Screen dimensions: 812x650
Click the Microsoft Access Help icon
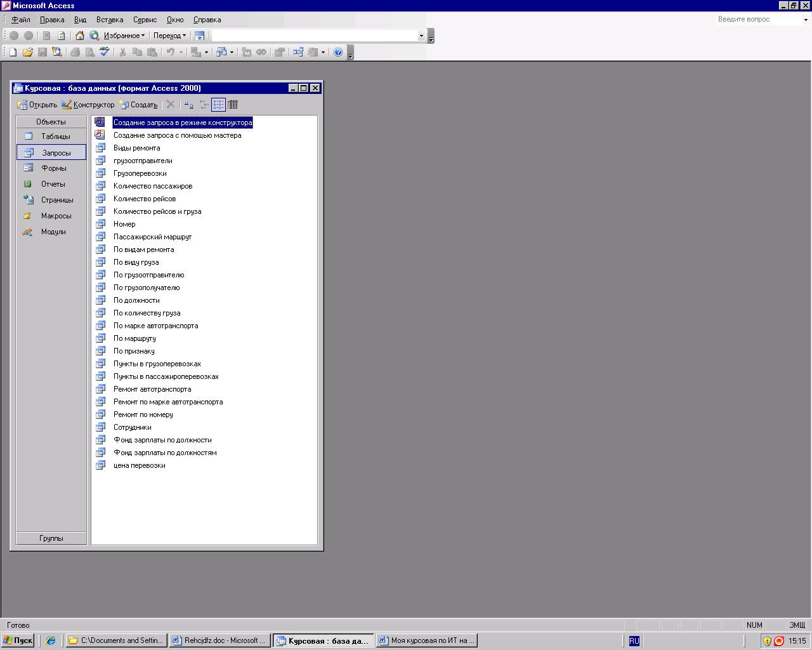tap(338, 52)
